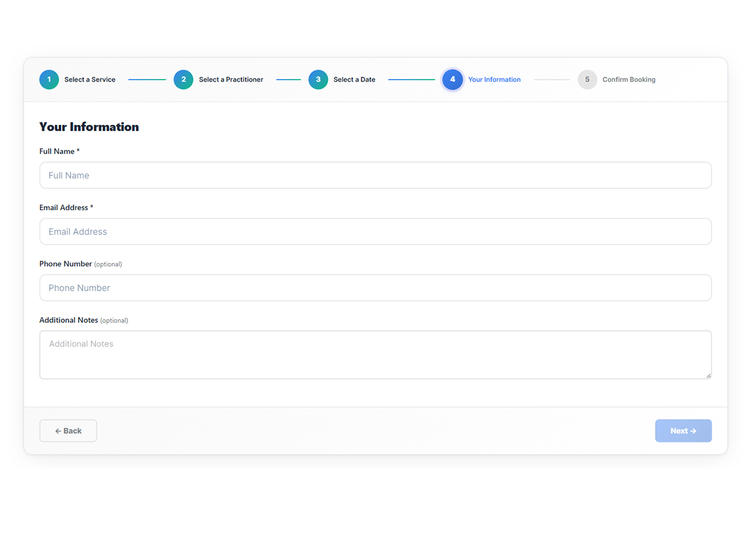The width and height of the screenshot is (747, 560).
Task: Click into the Email Address field
Action: tap(375, 231)
